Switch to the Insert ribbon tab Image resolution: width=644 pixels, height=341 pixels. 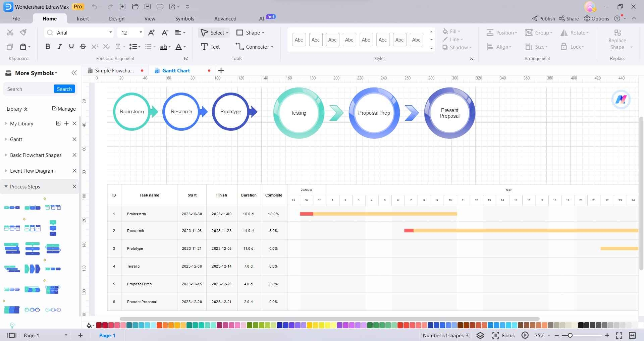click(x=83, y=18)
